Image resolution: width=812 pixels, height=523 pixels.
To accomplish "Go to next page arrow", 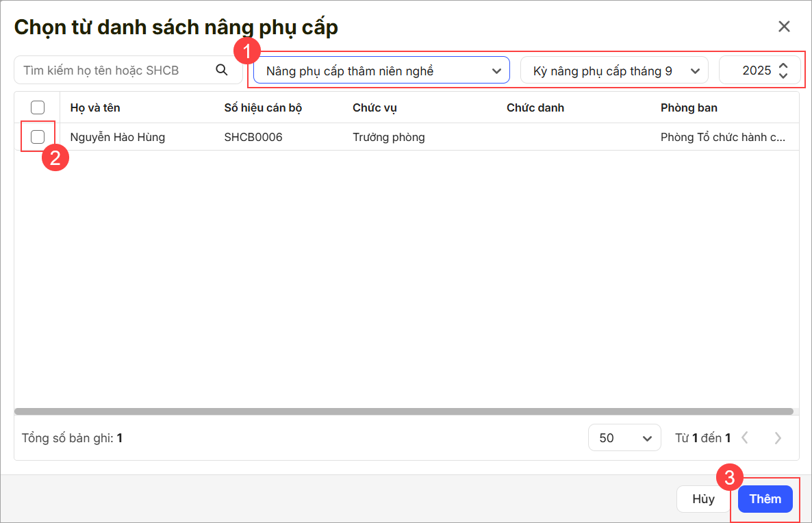I will 778,438.
